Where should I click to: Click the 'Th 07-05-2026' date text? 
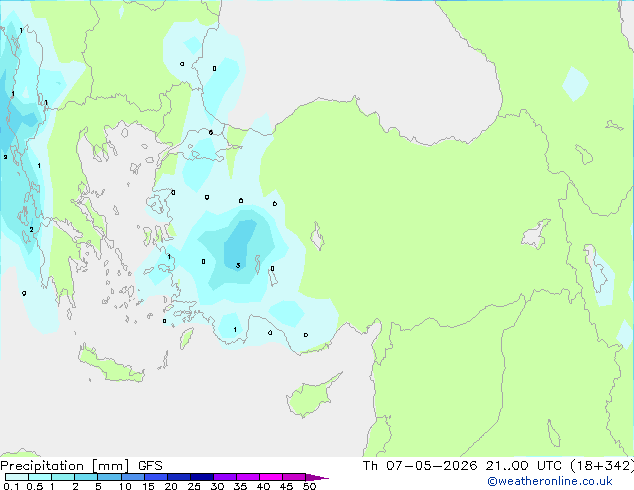420,466
